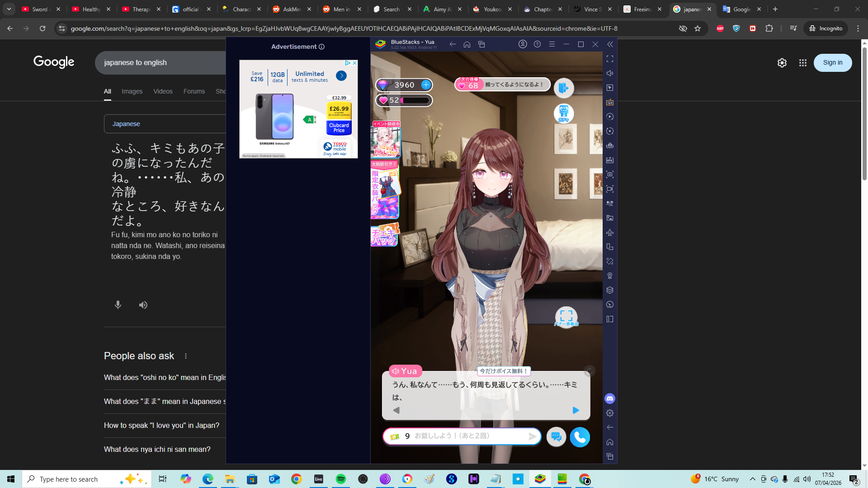The height and width of the screenshot is (488, 868).
Task: Play Yua voice via pink speaker label
Action: 405,371
